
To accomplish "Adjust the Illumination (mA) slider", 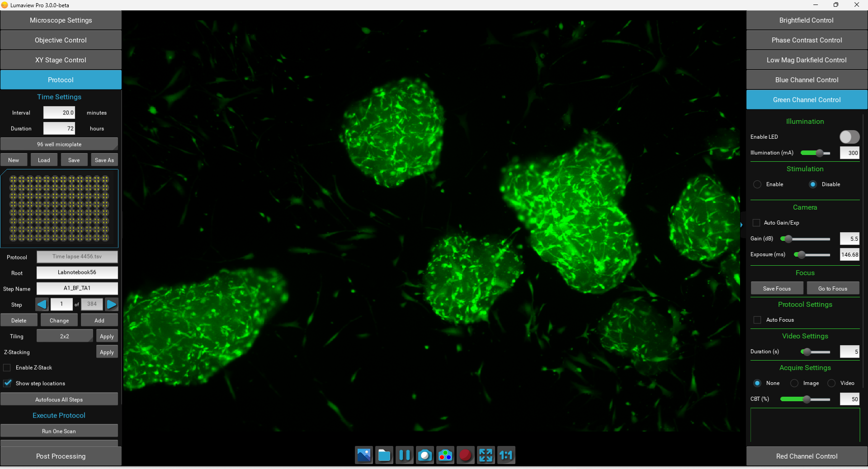I will click(816, 153).
